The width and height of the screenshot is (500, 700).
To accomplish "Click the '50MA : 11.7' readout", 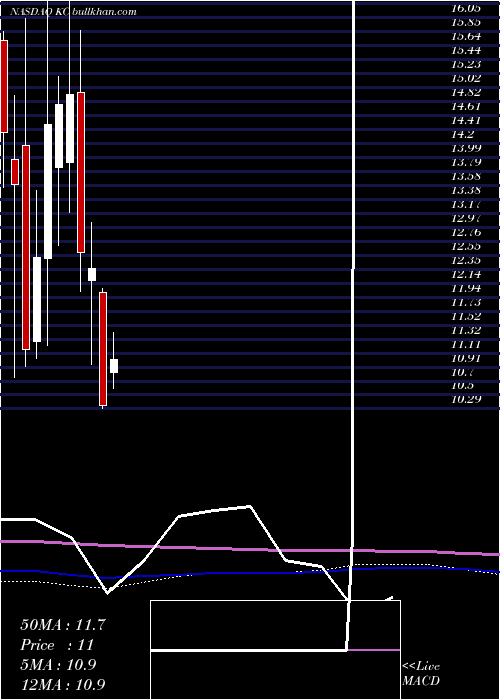I will coord(63,625).
